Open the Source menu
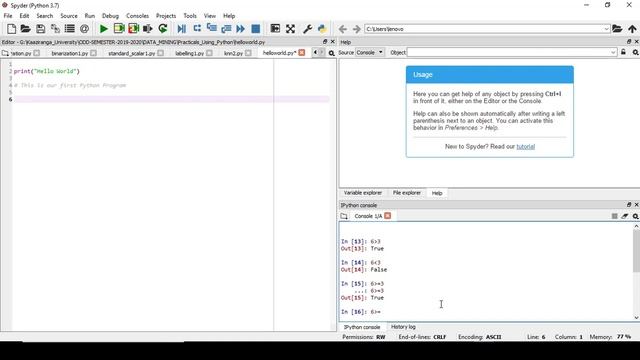 coord(69,16)
